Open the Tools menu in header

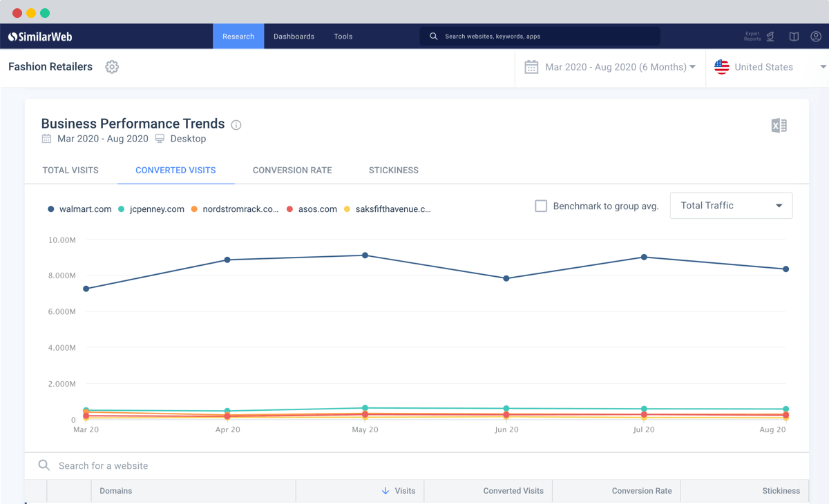343,37
